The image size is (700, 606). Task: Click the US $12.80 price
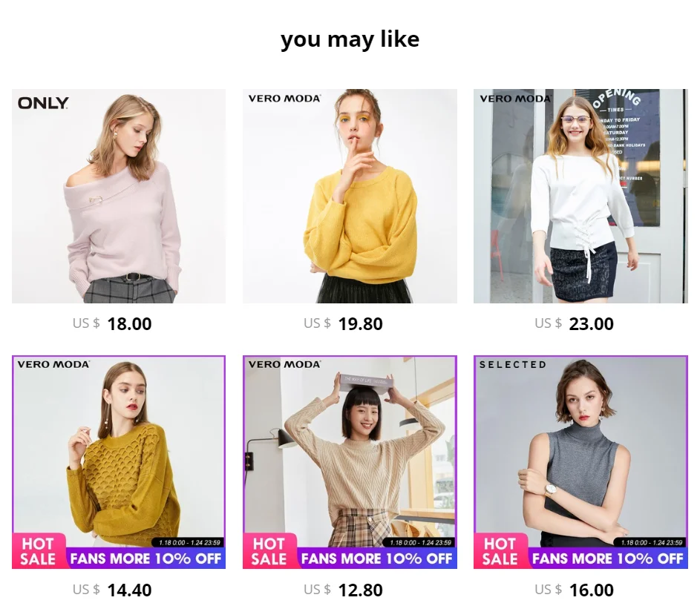(343, 590)
